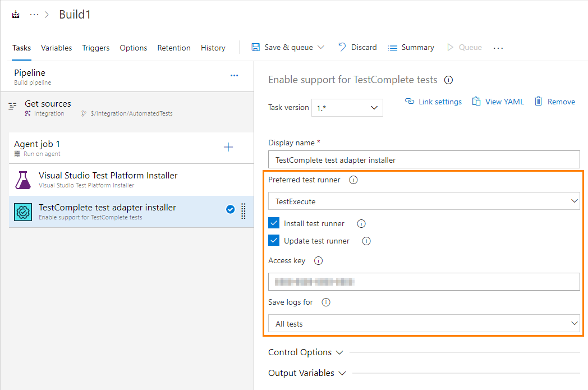Screen dimensions: 588x390
Task: Show info for Install test runner
Action: 361,224
